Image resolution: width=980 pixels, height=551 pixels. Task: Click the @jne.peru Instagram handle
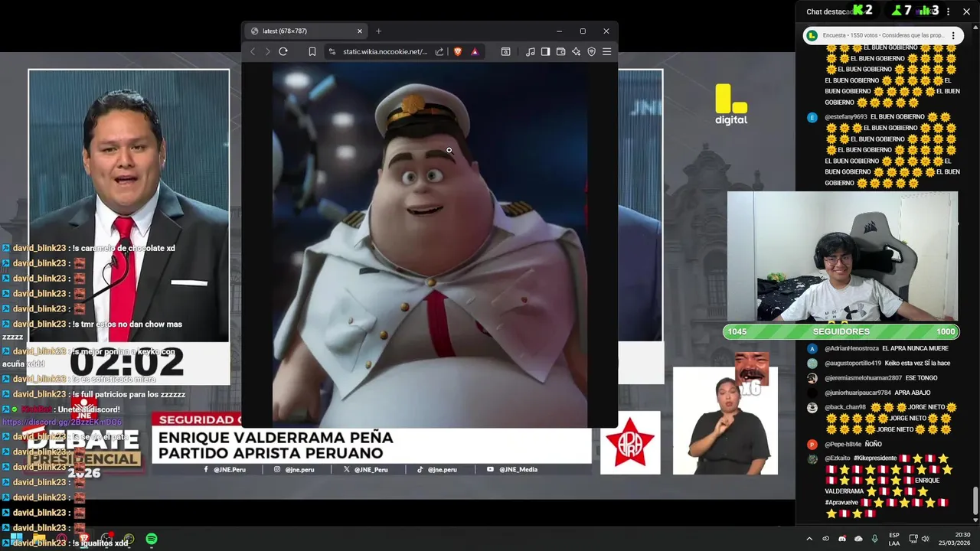tap(295, 469)
